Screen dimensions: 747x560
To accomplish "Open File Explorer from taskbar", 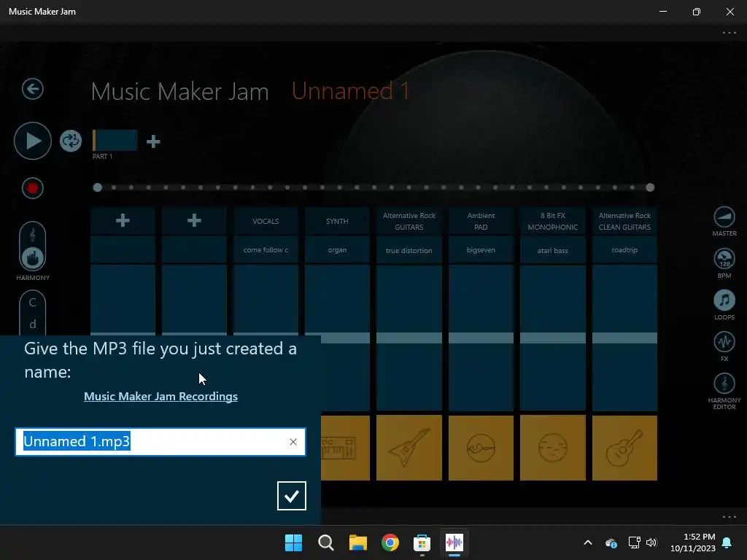I will [357, 542].
